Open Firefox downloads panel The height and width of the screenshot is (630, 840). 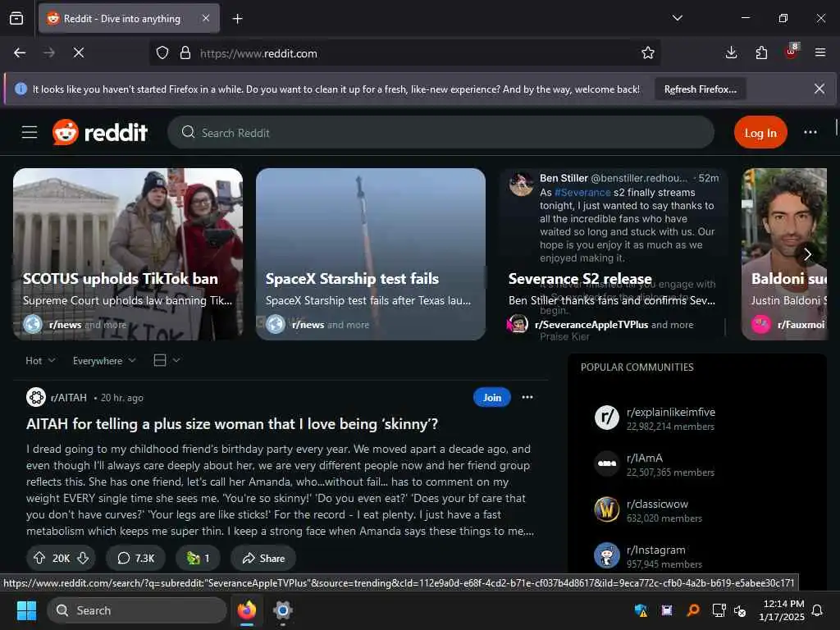click(731, 52)
